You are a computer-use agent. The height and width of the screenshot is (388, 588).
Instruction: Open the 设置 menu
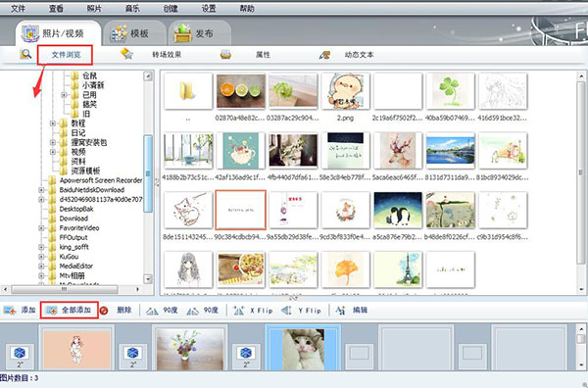click(x=209, y=8)
